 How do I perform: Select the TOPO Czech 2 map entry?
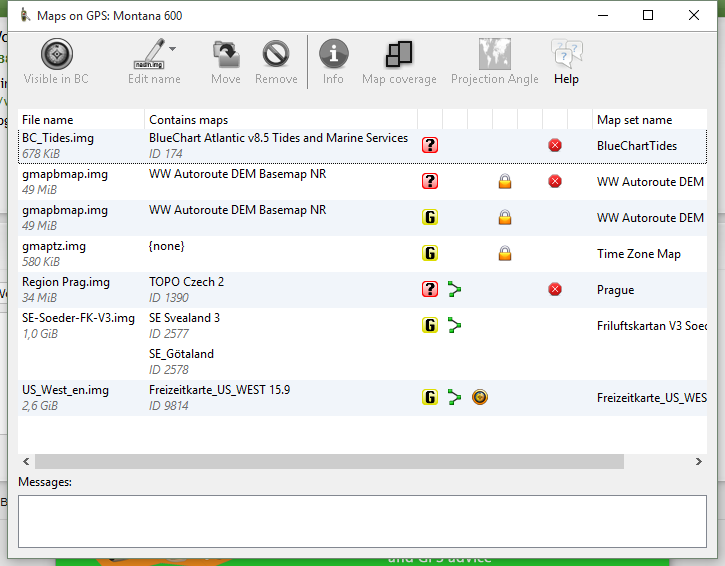click(186, 282)
